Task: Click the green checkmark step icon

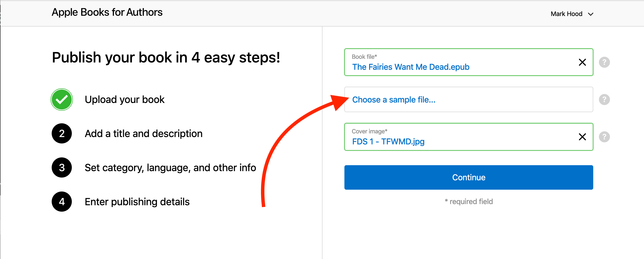Action: [x=62, y=100]
